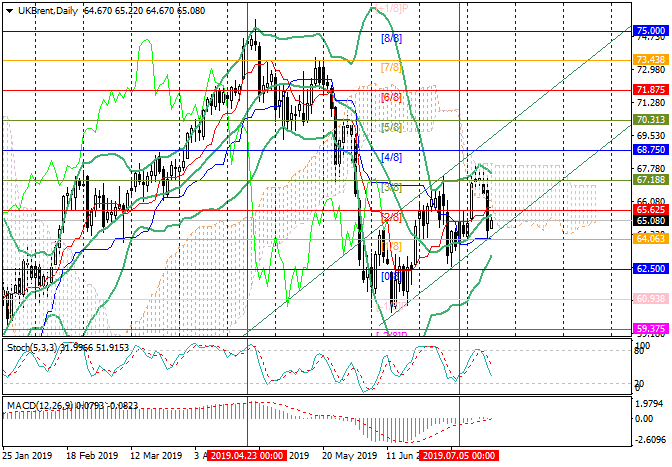This screenshot has height=467, width=672.
Task: Select the [6/8] Murrey level label
Action: point(391,97)
